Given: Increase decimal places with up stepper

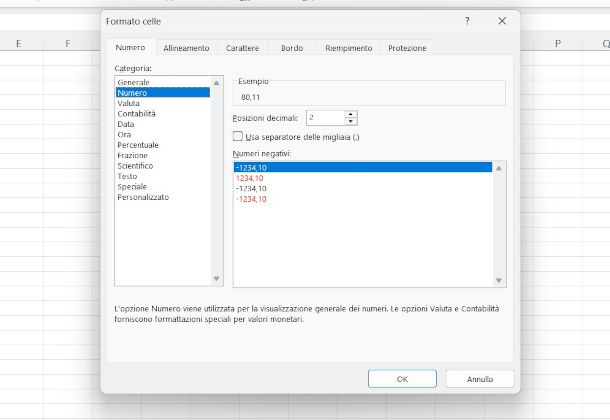Looking at the screenshot, I should (x=351, y=114).
